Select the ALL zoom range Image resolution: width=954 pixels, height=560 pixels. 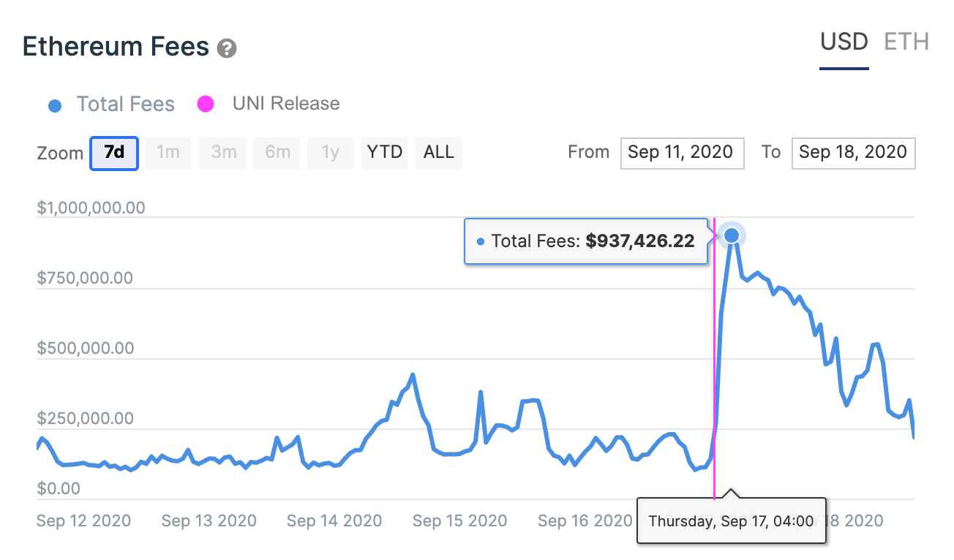point(439,153)
